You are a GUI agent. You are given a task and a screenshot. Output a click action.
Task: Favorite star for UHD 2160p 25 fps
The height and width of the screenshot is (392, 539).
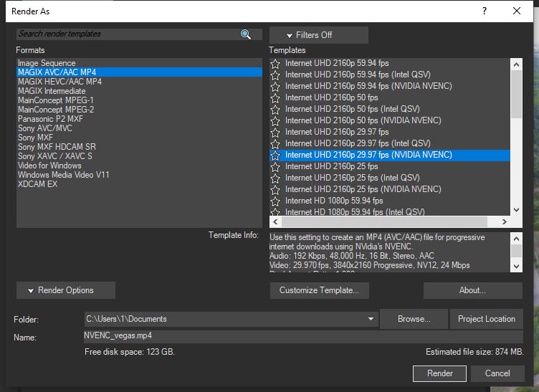(x=275, y=167)
